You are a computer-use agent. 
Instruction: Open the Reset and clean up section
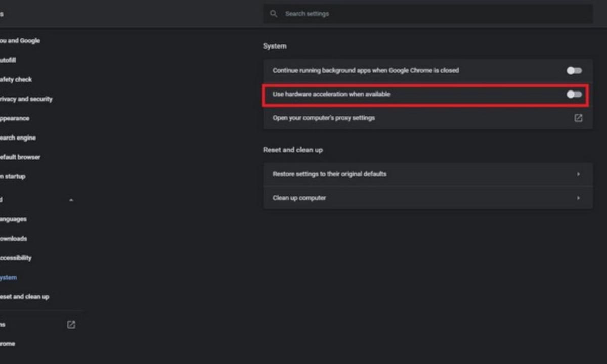[x=24, y=297]
